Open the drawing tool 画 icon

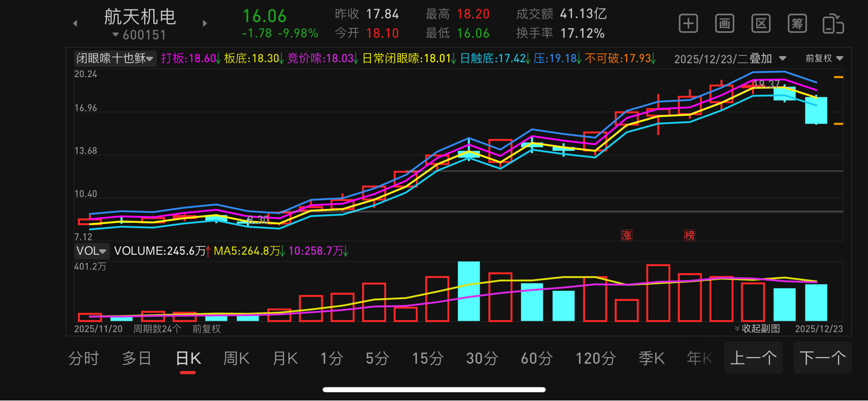(725, 23)
